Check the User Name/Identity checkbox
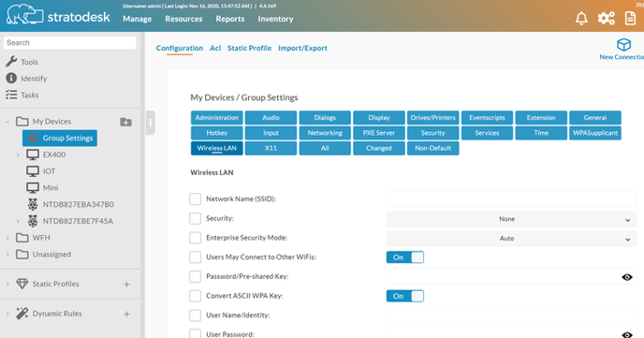Viewport: 644px width, 338px height. point(195,315)
